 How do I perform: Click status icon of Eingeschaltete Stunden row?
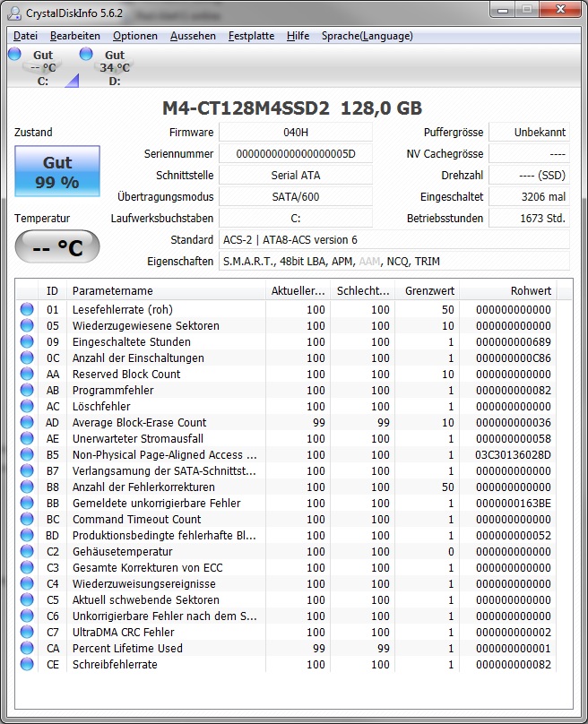[x=27, y=341]
